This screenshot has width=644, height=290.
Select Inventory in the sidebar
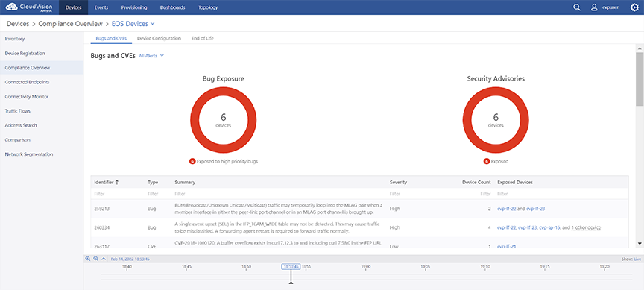click(42, 39)
